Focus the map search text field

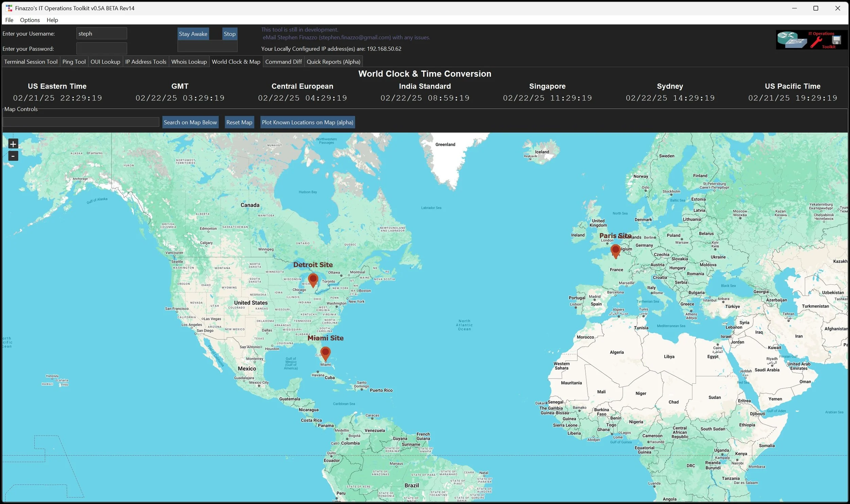tap(81, 122)
